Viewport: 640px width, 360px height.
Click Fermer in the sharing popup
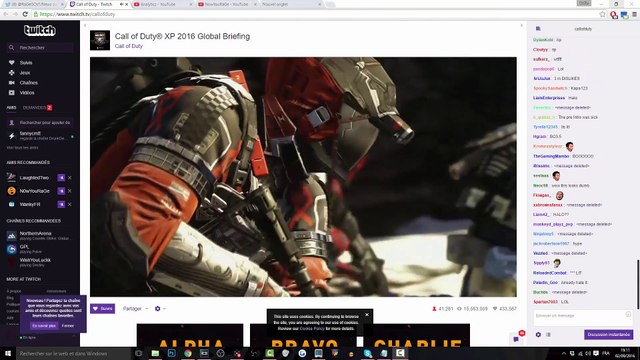tap(68, 326)
